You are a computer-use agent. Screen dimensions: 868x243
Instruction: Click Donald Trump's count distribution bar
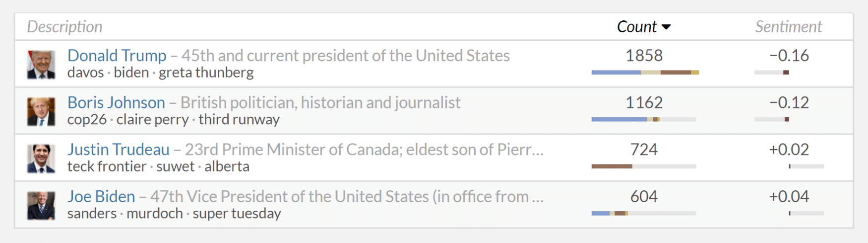645,73
